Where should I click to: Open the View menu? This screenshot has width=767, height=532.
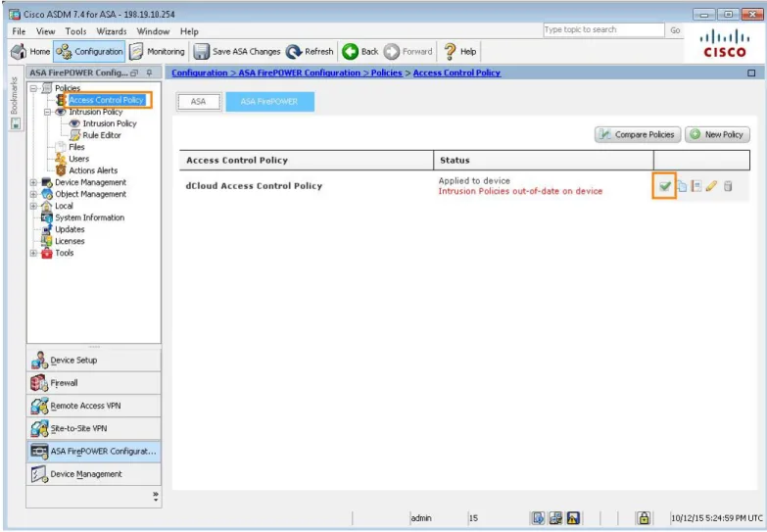coord(45,31)
